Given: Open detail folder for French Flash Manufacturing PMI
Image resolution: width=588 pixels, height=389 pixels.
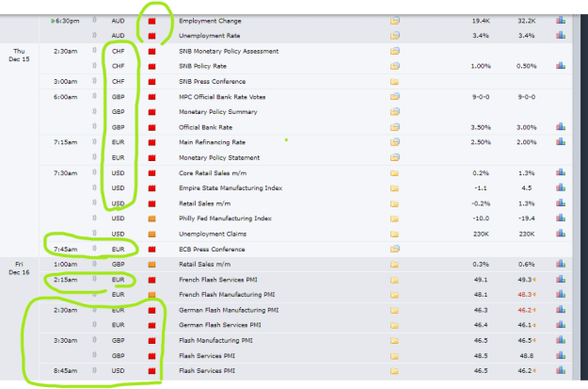Looking at the screenshot, I should pyautogui.click(x=394, y=295).
